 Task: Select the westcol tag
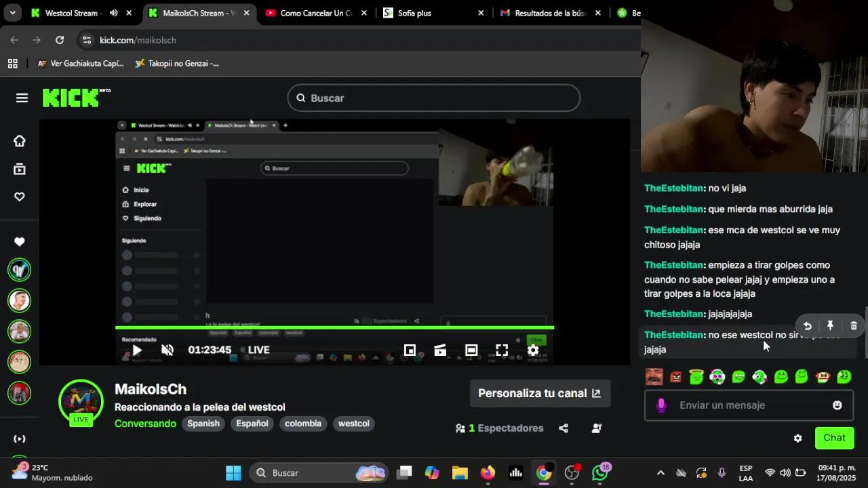[x=354, y=424]
